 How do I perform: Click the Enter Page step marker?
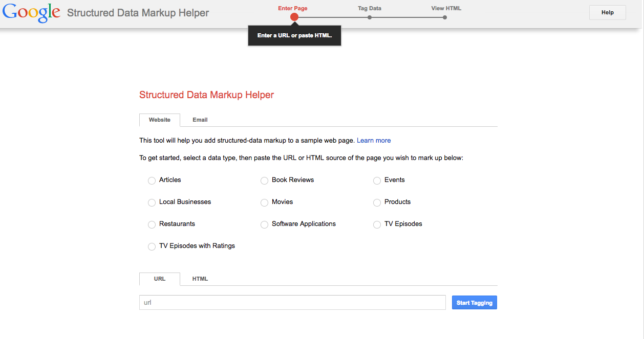pos(294,17)
